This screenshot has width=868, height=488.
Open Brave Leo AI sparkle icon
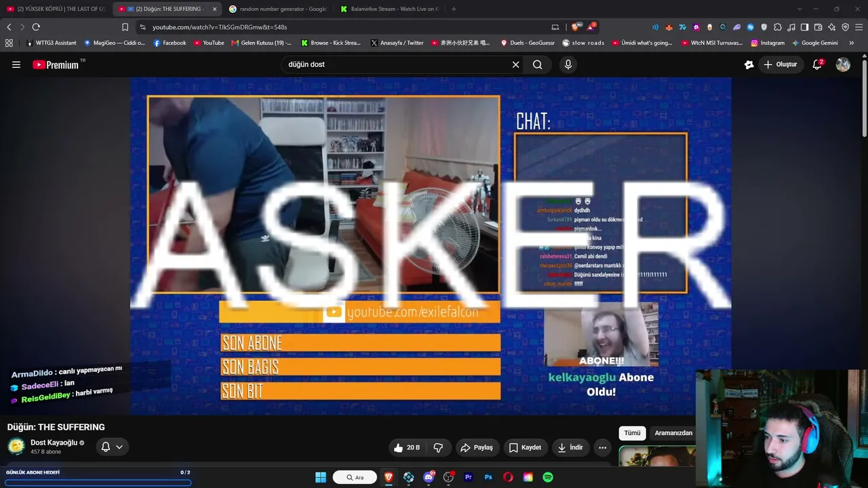click(831, 27)
